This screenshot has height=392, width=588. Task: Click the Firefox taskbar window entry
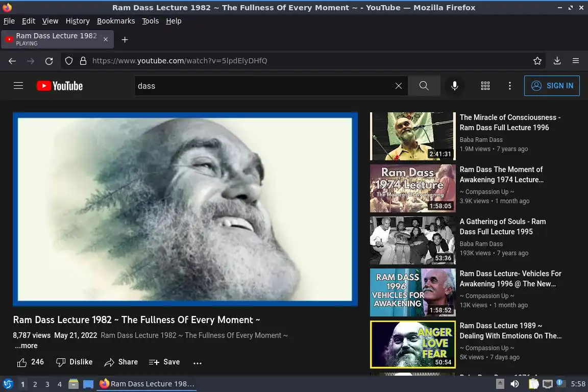[147, 384]
